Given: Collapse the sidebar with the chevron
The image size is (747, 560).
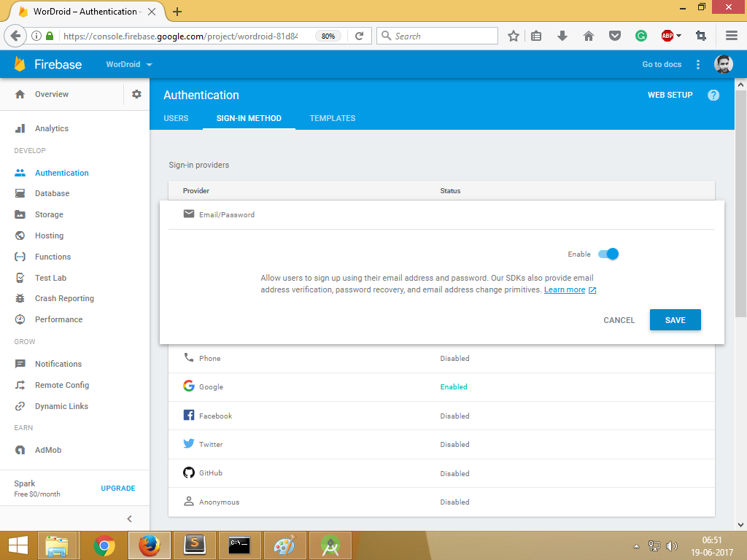Looking at the screenshot, I should [130, 518].
